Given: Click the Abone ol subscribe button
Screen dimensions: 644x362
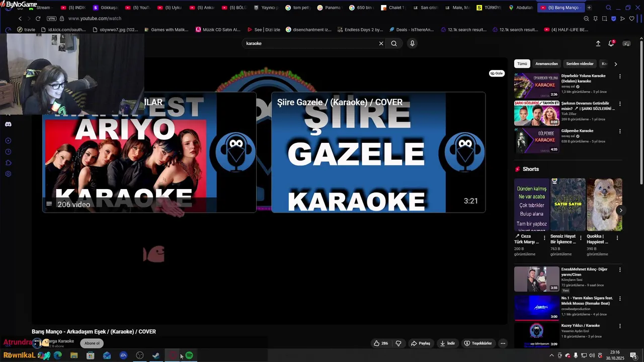Looking at the screenshot, I should (x=92, y=343).
